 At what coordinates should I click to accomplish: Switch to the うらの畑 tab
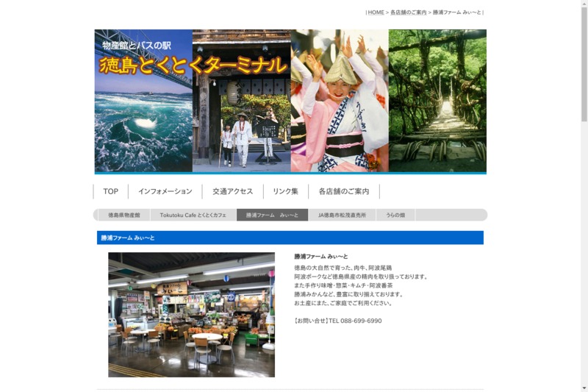[395, 215]
